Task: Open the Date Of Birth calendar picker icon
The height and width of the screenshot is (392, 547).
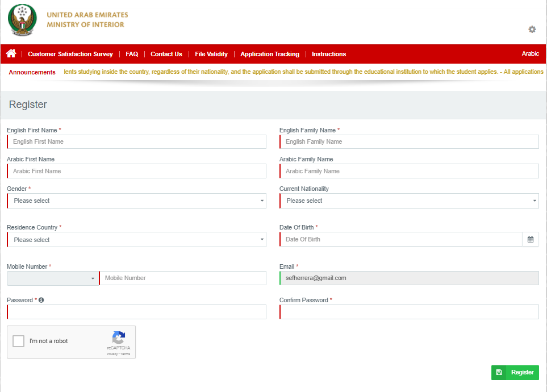Action: (x=531, y=239)
